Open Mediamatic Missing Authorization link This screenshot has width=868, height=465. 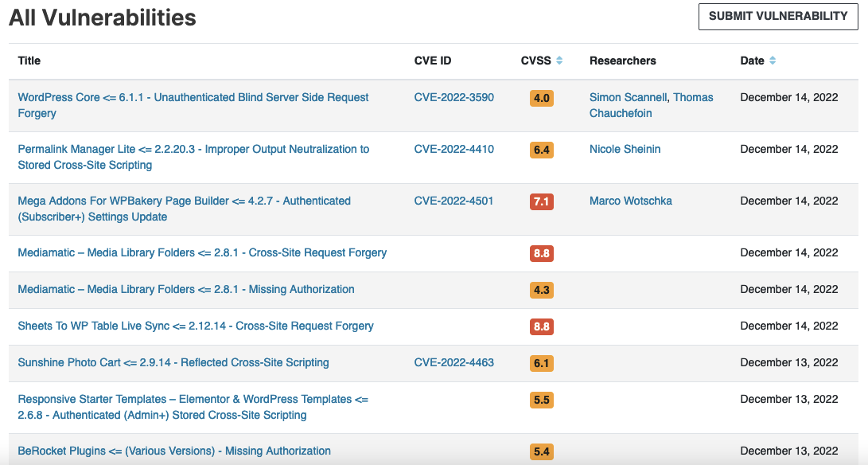(x=186, y=289)
